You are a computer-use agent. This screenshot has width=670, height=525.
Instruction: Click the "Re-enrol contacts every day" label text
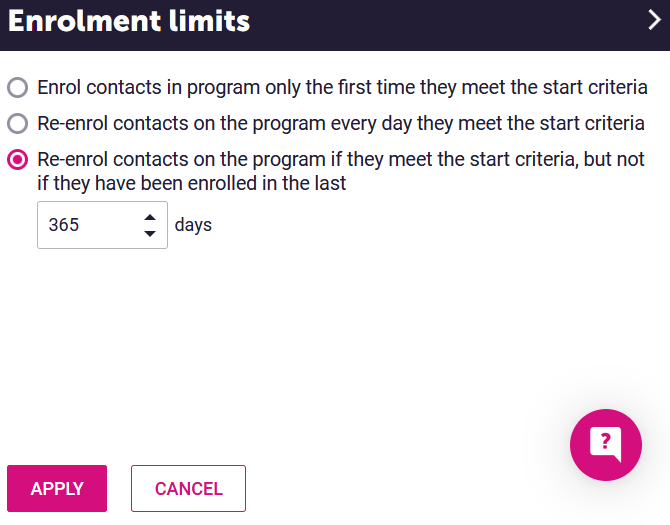click(341, 123)
